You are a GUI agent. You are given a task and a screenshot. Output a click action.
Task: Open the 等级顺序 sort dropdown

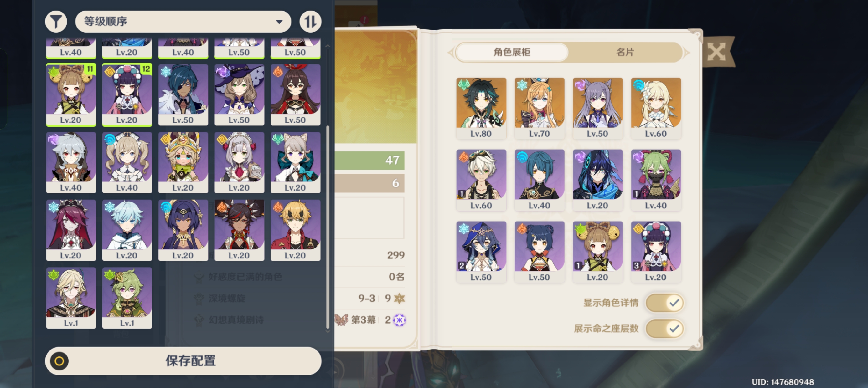(x=183, y=22)
